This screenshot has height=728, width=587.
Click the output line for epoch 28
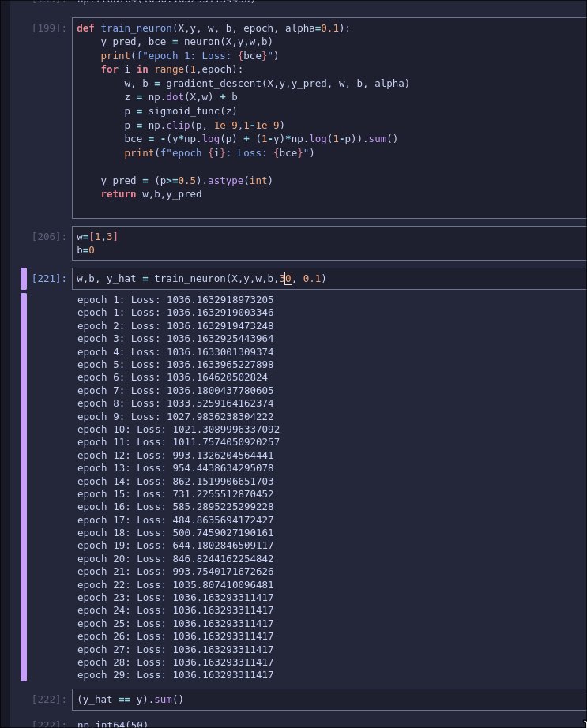coord(175,662)
